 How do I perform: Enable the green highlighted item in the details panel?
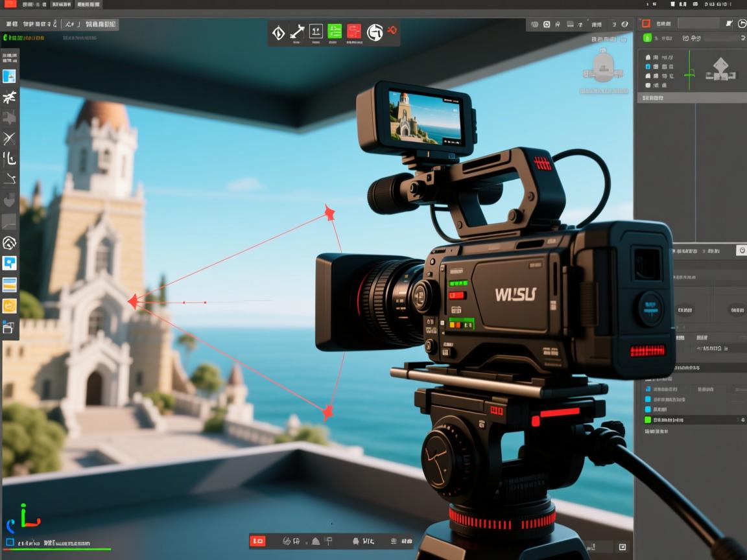pyautogui.click(x=648, y=420)
